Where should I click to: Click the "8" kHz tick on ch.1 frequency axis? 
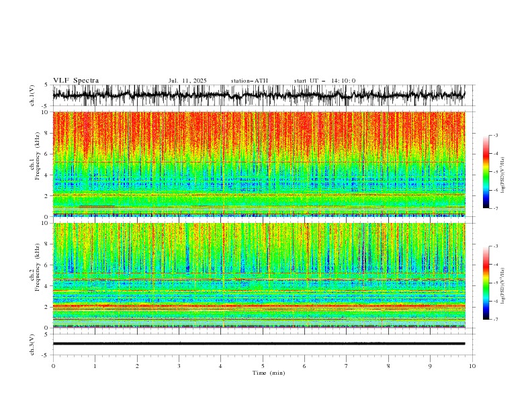click(x=46, y=133)
